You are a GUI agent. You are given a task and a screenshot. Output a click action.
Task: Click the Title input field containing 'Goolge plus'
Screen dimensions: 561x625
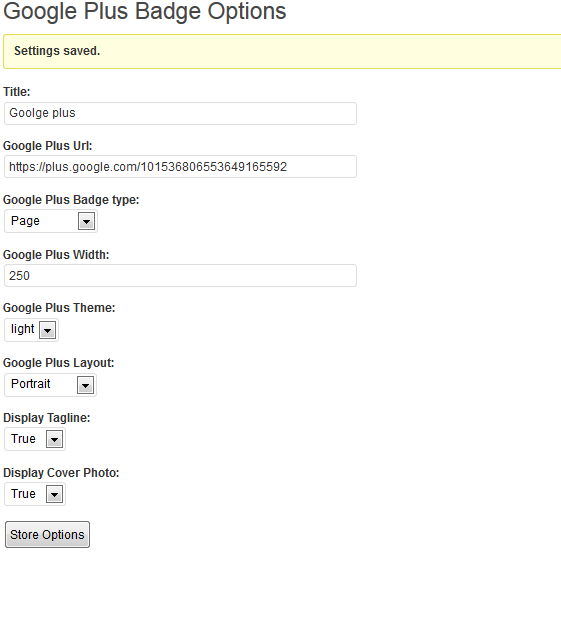(x=180, y=113)
